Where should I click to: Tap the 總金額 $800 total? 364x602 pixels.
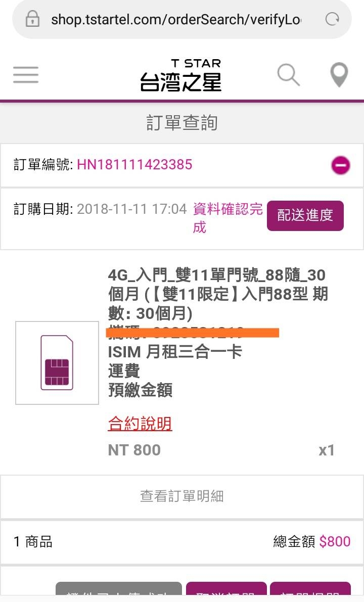click(312, 541)
